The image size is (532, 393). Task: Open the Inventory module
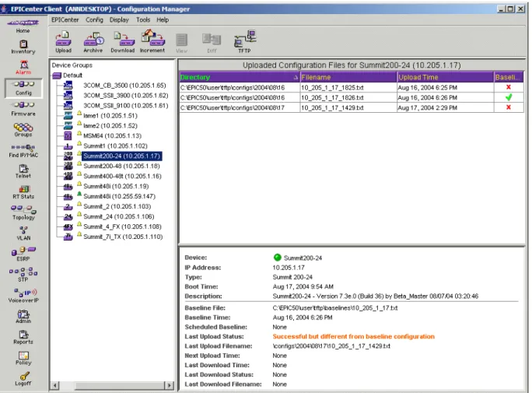23,47
